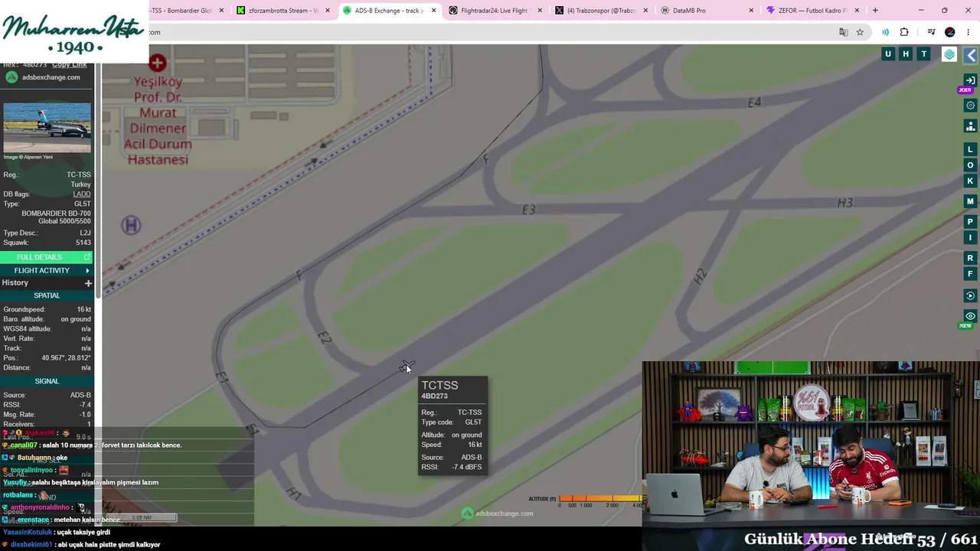Screen dimensions: 980x551
Task: Close the ADS-B Exchange tab
Action: coord(434,11)
